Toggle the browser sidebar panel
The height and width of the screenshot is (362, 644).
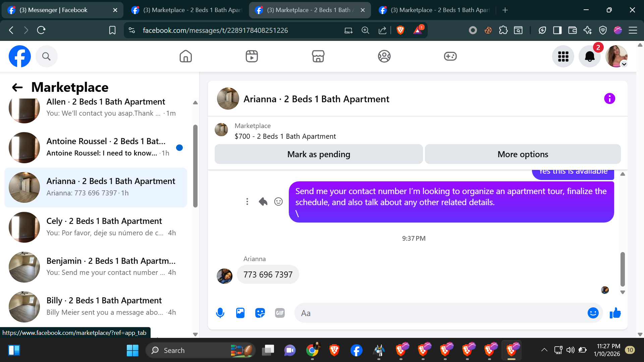pos(557,30)
